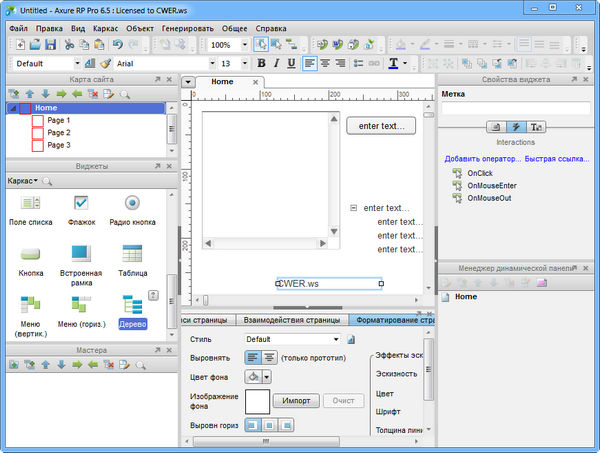Select the Радио кнопка widget
The width and height of the screenshot is (600, 453).
tap(132, 203)
